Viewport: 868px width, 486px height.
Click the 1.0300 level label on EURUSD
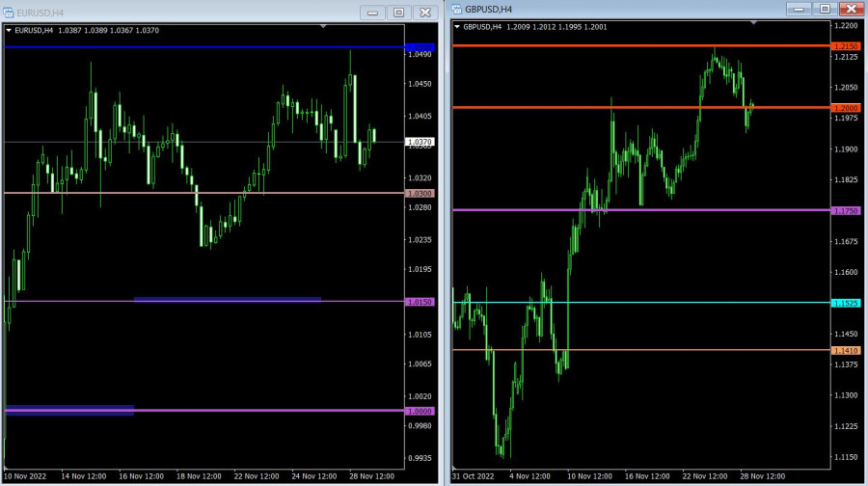[421, 194]
